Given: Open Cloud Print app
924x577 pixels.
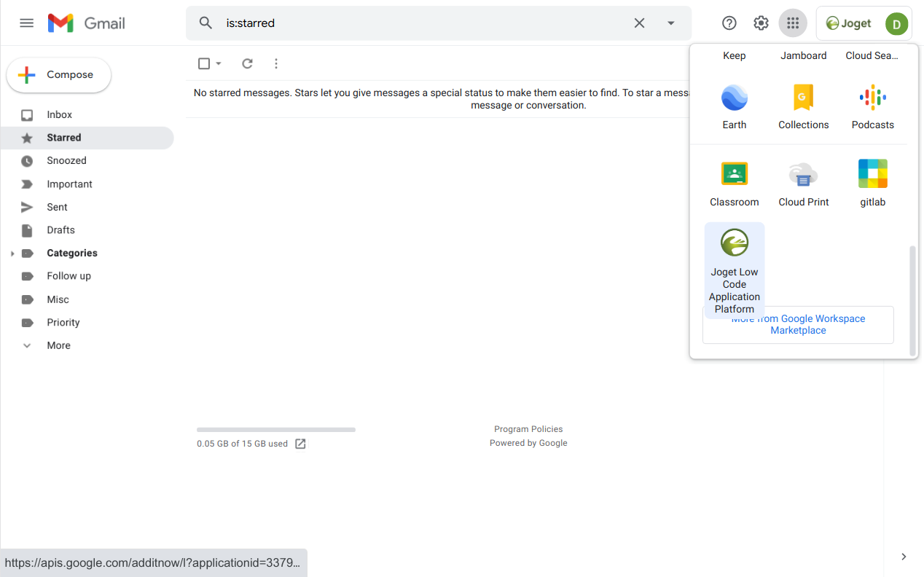Looking at the screenshot, I should 804,184.
